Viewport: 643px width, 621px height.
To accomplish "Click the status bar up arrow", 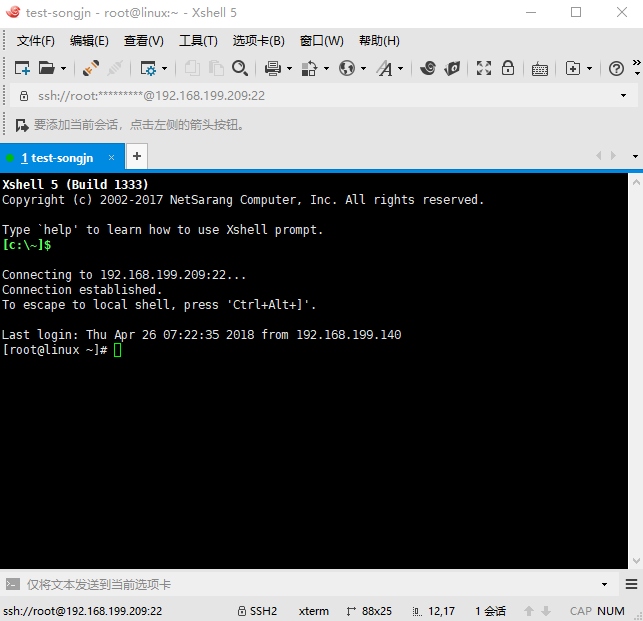I will coord(529,611).
